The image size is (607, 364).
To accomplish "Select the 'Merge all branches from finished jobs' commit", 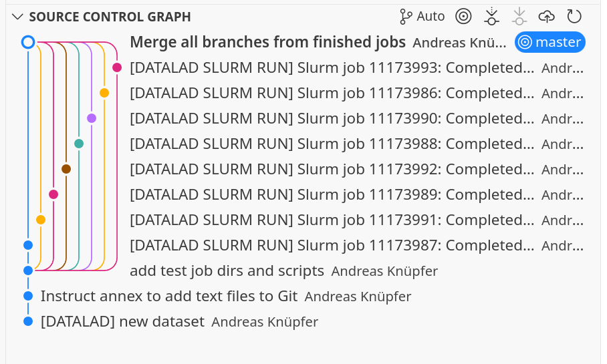I will pyautogui.click(x=267, y=42).
